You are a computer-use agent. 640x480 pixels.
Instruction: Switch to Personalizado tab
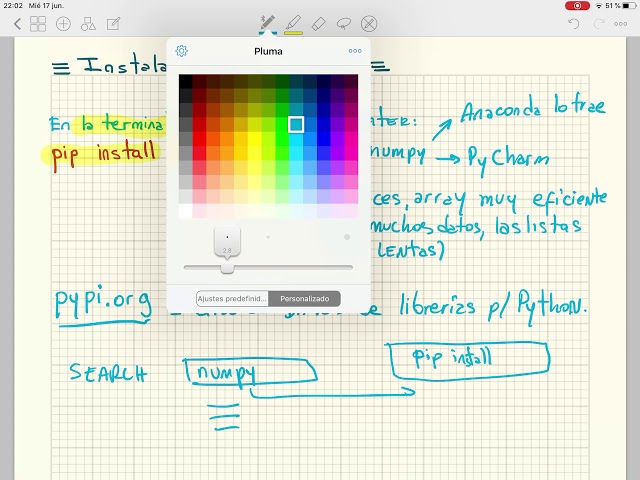304,298
